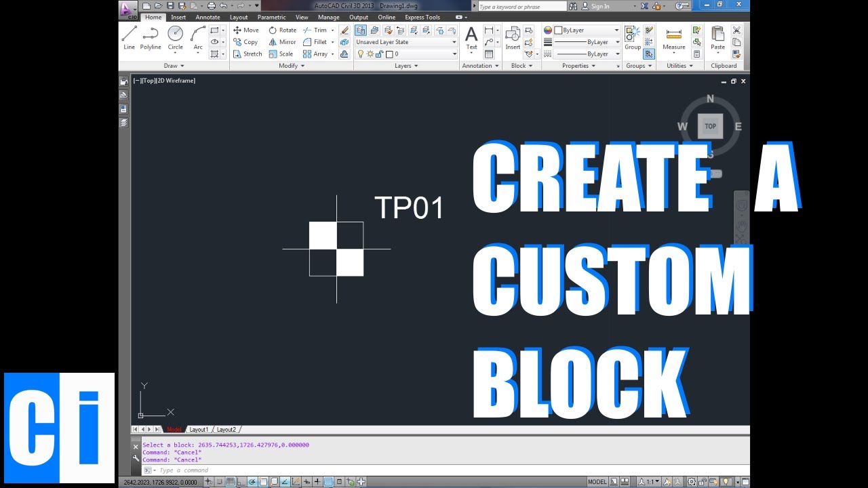
Task: Click the ByLayer color swatch box
Action: [x=558, y=30]
